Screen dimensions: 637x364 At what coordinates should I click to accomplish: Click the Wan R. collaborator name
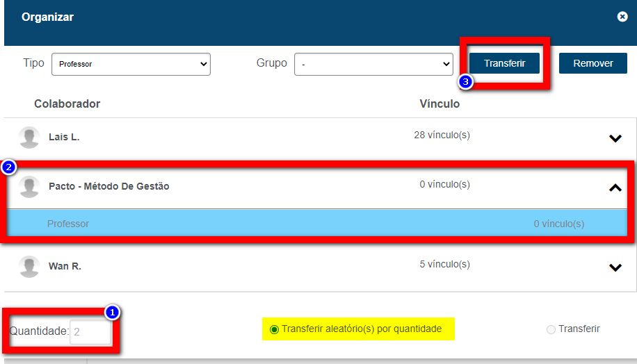tap(65, 266)
